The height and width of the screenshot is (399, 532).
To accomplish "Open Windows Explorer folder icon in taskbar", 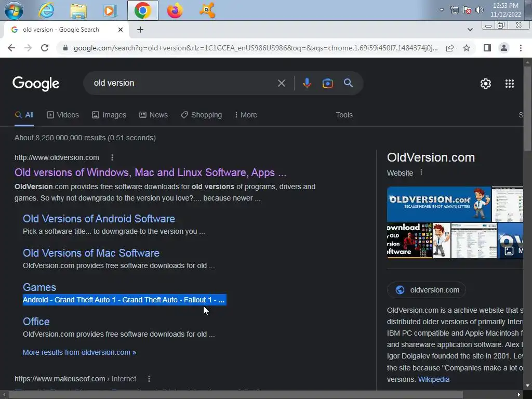I will pos(78,10).
